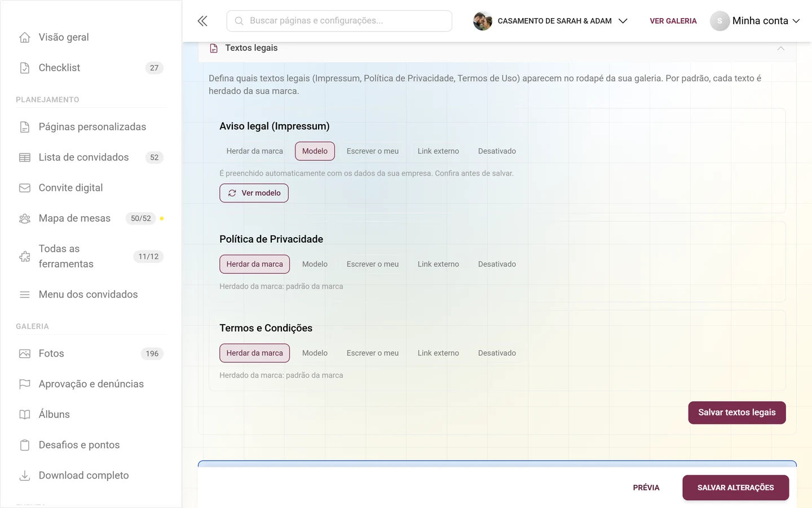
Task: Click the PRÉVIA button
Action: click(x=646, y=488)
